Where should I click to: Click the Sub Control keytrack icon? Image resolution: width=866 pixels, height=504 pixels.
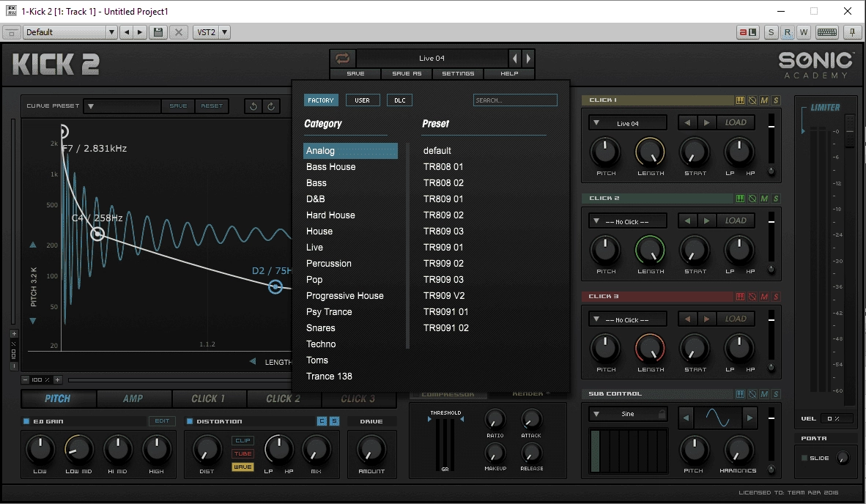click(740, 394)
